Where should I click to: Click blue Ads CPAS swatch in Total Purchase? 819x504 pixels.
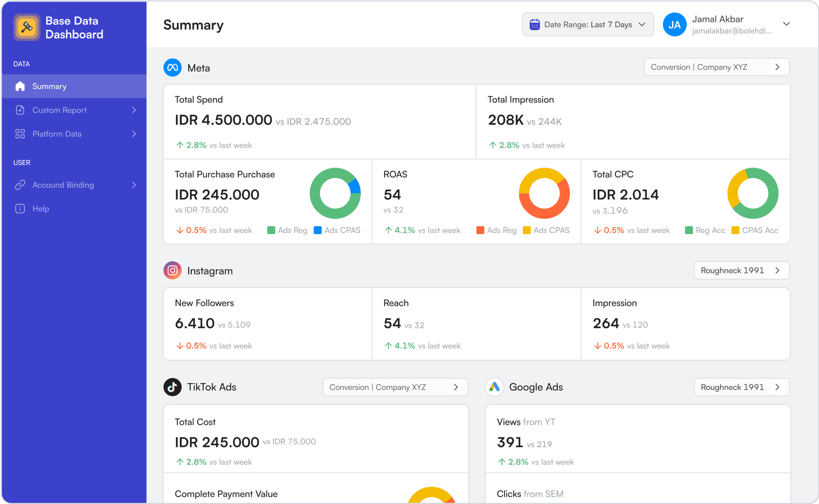tap(317, 230)
